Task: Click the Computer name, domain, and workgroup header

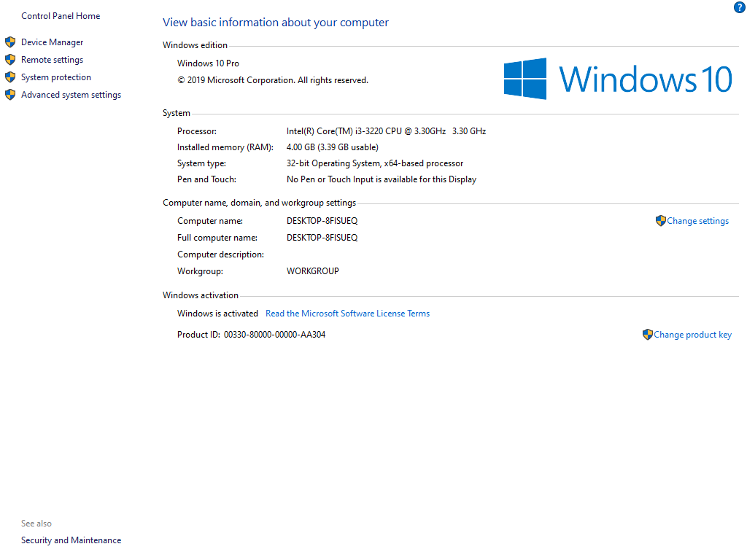Action: click(259, 203)
